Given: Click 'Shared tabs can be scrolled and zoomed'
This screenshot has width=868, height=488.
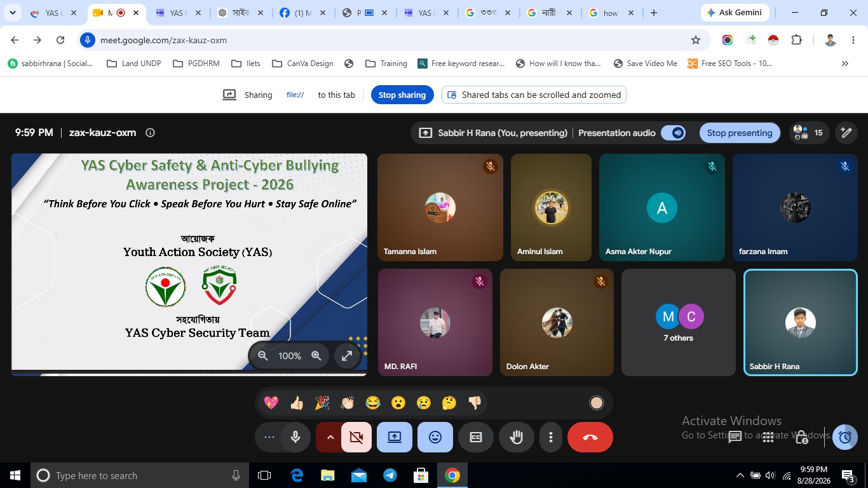Looking at the screenshot, I should (534, 95).
